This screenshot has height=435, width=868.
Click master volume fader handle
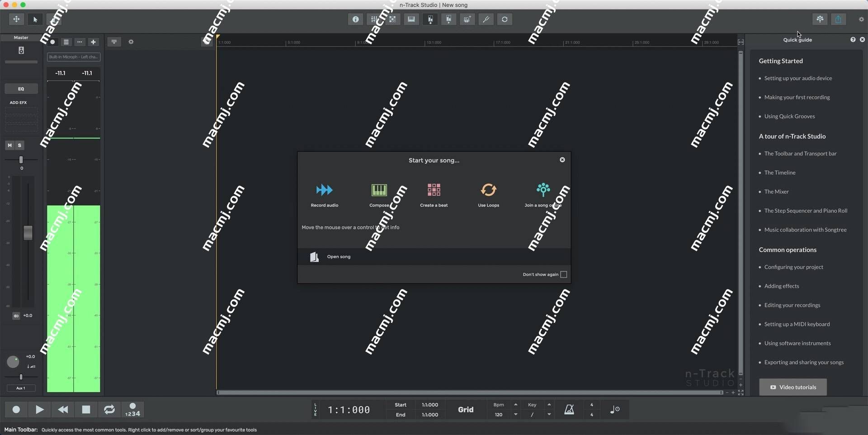28,233
